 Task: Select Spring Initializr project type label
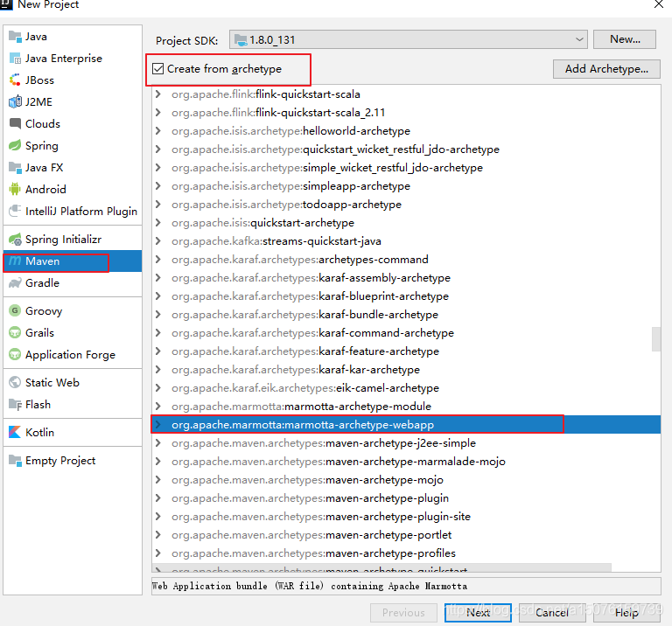click(x=63, y=240)
